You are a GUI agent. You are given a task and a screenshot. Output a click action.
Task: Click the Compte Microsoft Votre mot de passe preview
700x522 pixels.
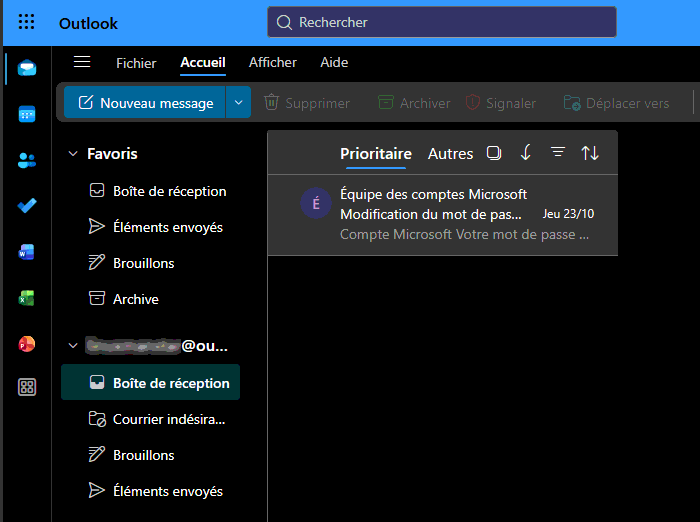click(464, 234)
